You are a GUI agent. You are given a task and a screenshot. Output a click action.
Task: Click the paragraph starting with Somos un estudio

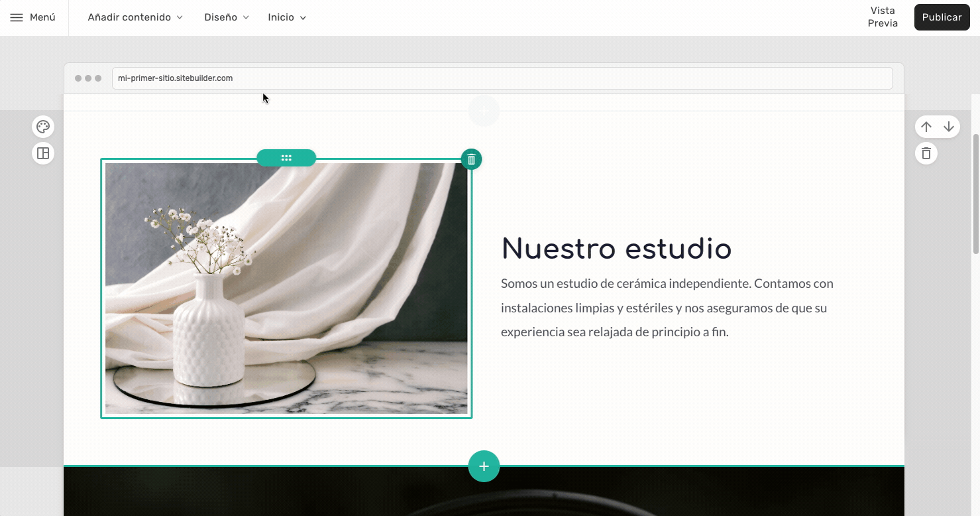point(667,308)
